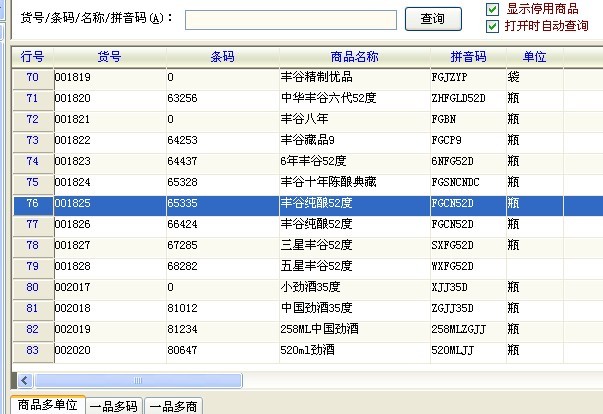Click barcode cell 68282
This screenshot has height=414, width=603.
pos(182,266)
